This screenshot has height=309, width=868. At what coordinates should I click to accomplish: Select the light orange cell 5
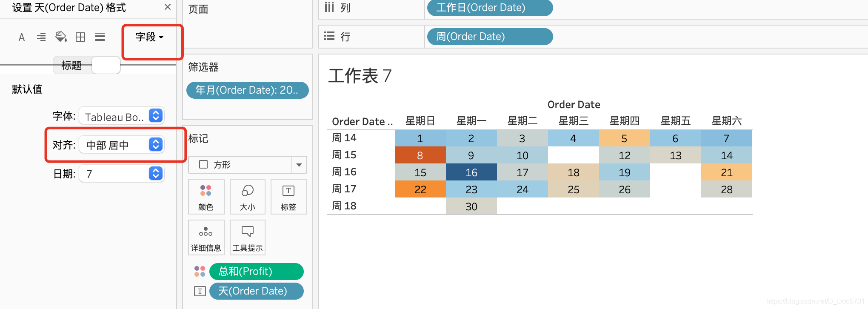pyautogui.click(x=625, y=138)
